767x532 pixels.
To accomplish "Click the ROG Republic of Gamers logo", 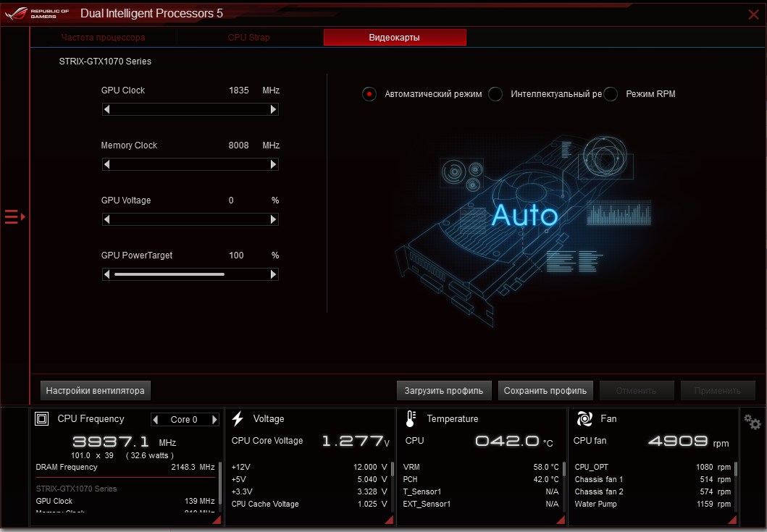I will (37, 13).
